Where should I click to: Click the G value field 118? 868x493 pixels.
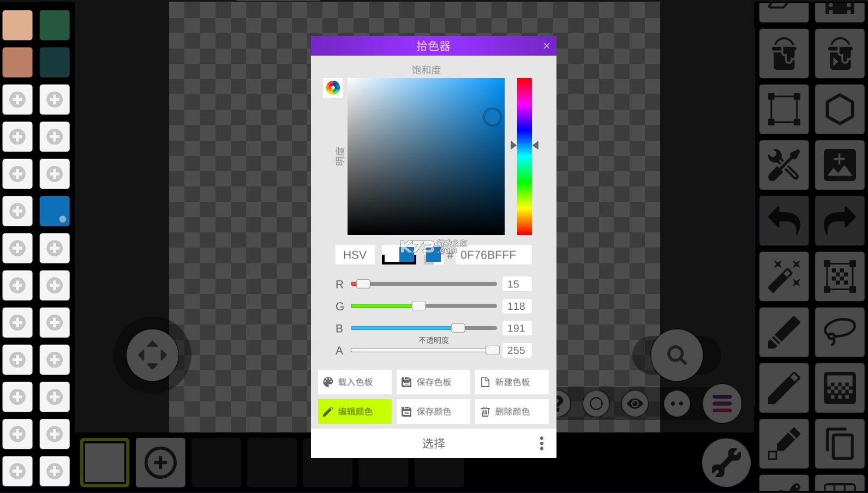tap(517, 306)
